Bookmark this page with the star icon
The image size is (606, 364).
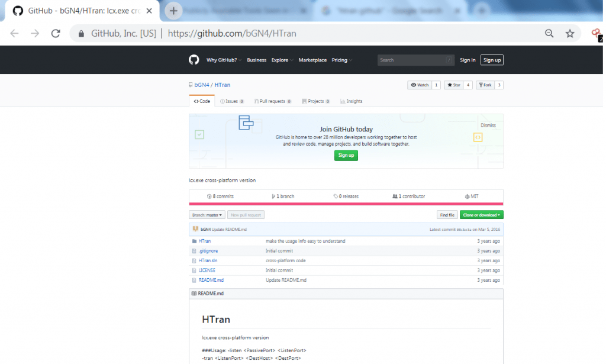coord(570,34)
